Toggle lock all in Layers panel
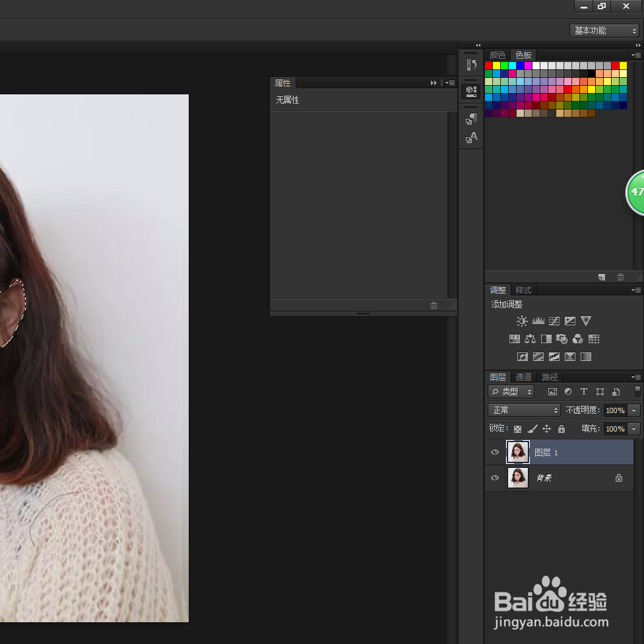 562,429
